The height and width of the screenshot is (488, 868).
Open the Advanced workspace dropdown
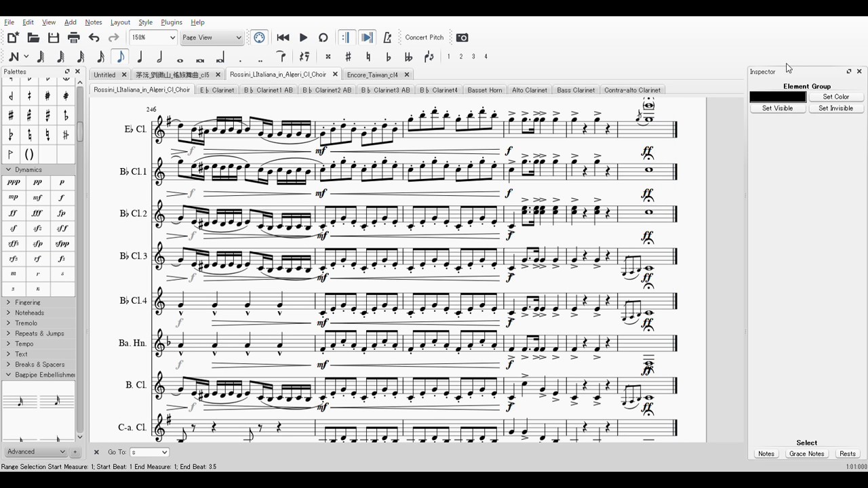coord(36,451)
